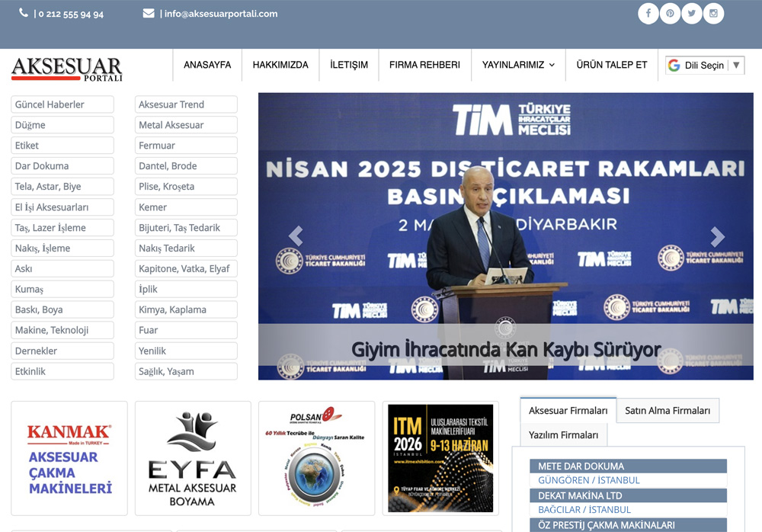This screenshot has height=532, width=762.
Task: Select the Yazılım Firmaları tab
Action: pos(564,435)
